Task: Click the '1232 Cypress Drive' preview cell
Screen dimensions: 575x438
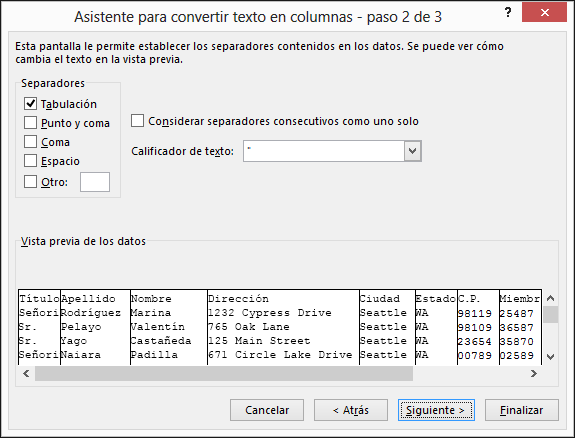Action: [270, 313]
